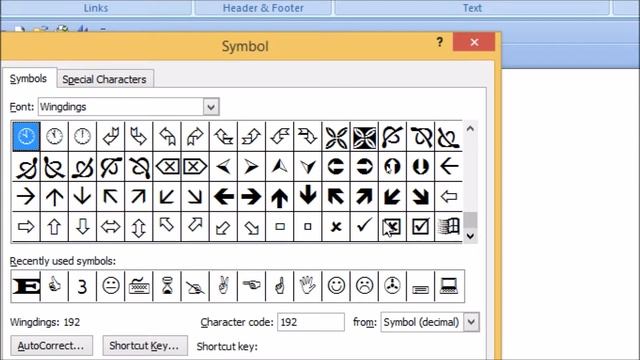Pick the victory hand from recently used

point(223,286)
